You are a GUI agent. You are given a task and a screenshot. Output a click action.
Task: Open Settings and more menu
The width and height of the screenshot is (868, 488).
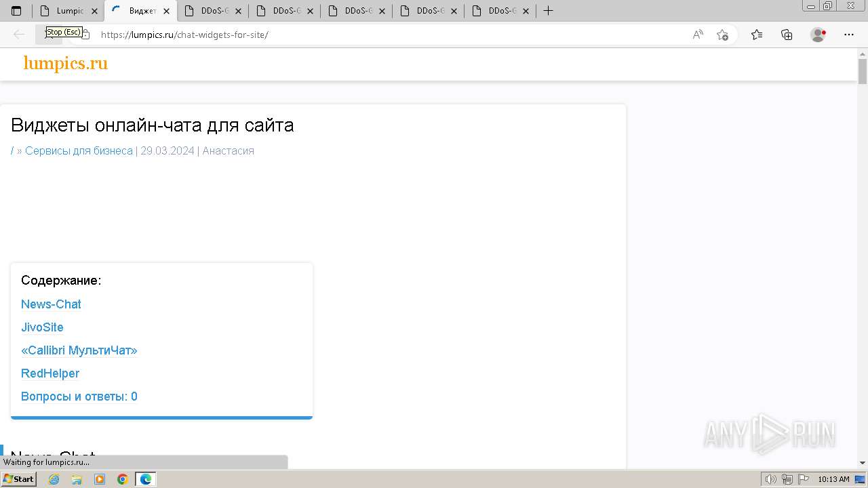click(849, 35)
